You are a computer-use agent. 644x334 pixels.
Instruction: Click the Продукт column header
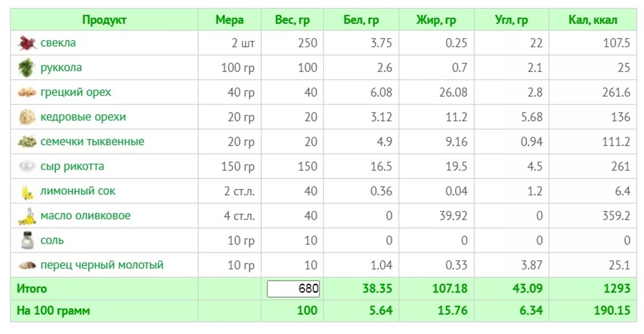tap(104, 20)
